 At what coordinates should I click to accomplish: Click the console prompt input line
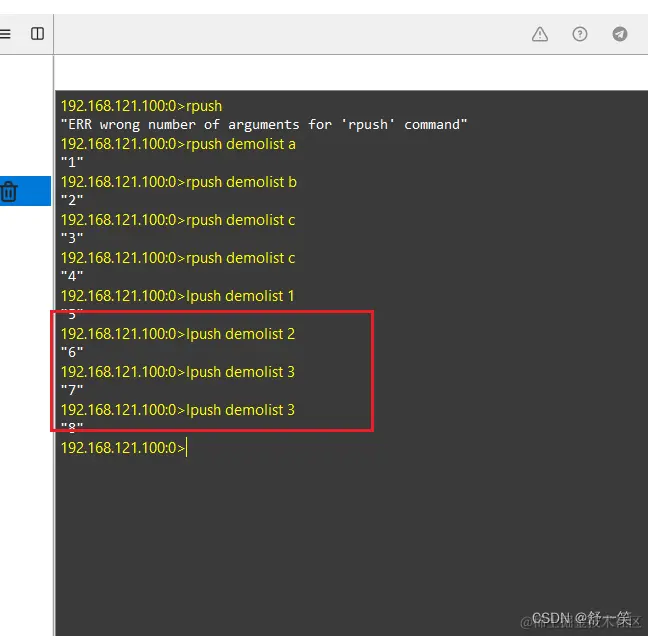(x=124, y=448)
